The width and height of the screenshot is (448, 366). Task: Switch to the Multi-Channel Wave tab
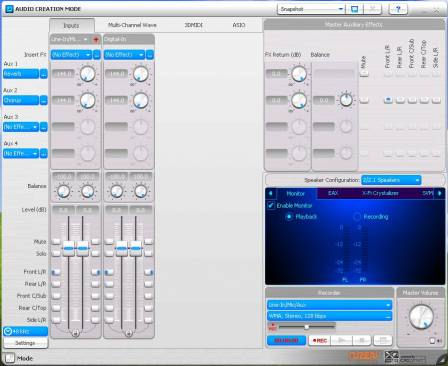click(132, 25)
